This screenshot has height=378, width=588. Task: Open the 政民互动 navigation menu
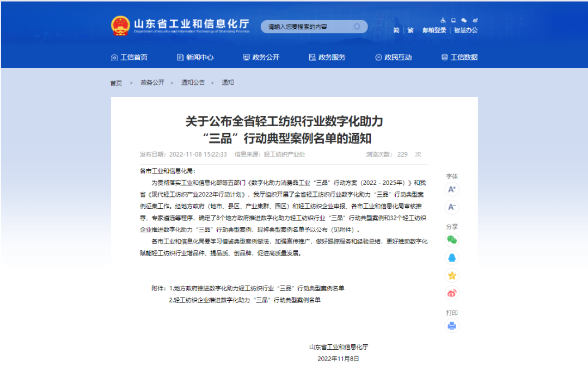coord(394,57)
